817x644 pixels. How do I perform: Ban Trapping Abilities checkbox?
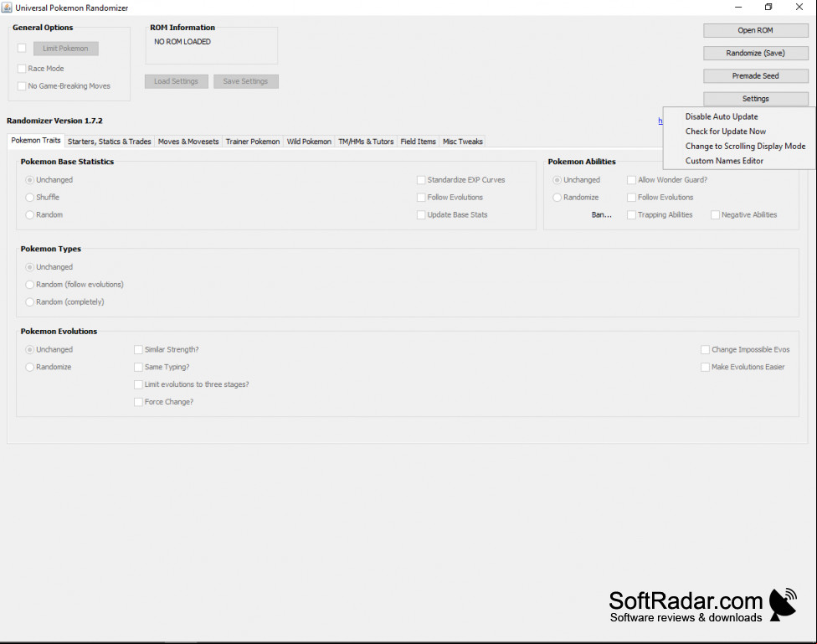[631, 215]
